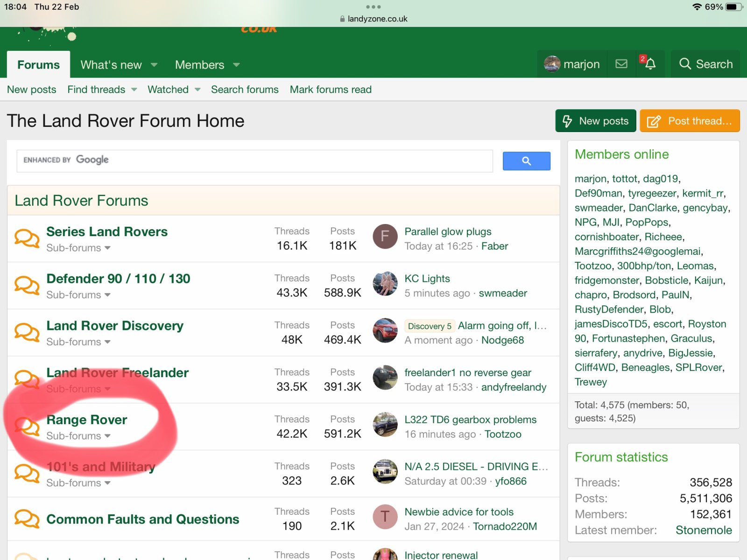747x560 pixels.
Task: Expand the Watched dropdown arrow
Action: [x=197, y=90]
